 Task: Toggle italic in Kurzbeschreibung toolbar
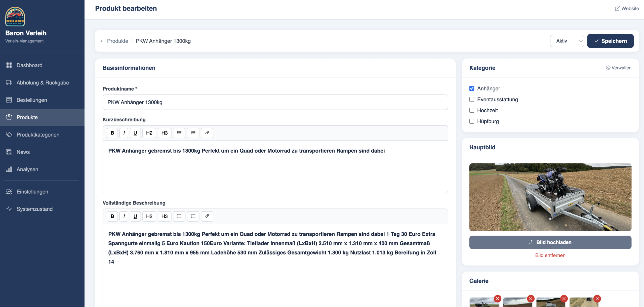point(124,133)
